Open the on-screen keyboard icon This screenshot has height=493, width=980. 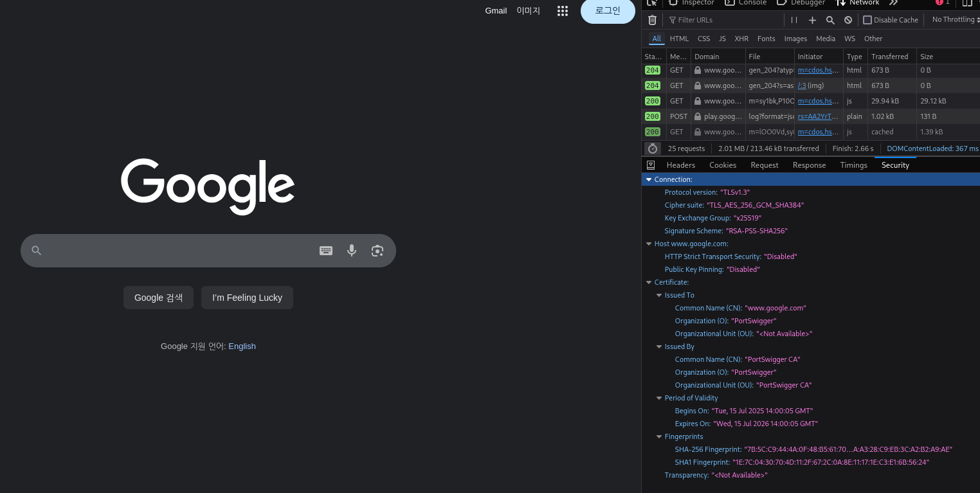click(x=326, y=251)
